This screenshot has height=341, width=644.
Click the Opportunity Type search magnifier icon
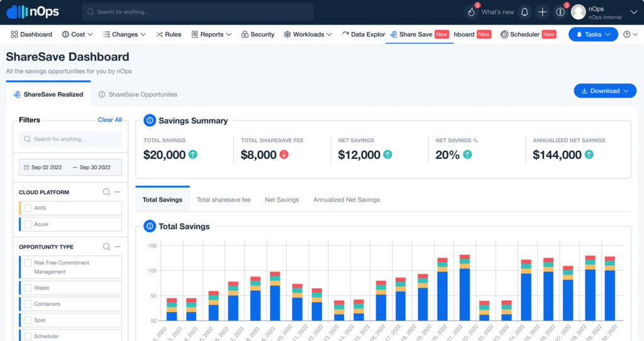pyautogui.click(x=106, y=247)
